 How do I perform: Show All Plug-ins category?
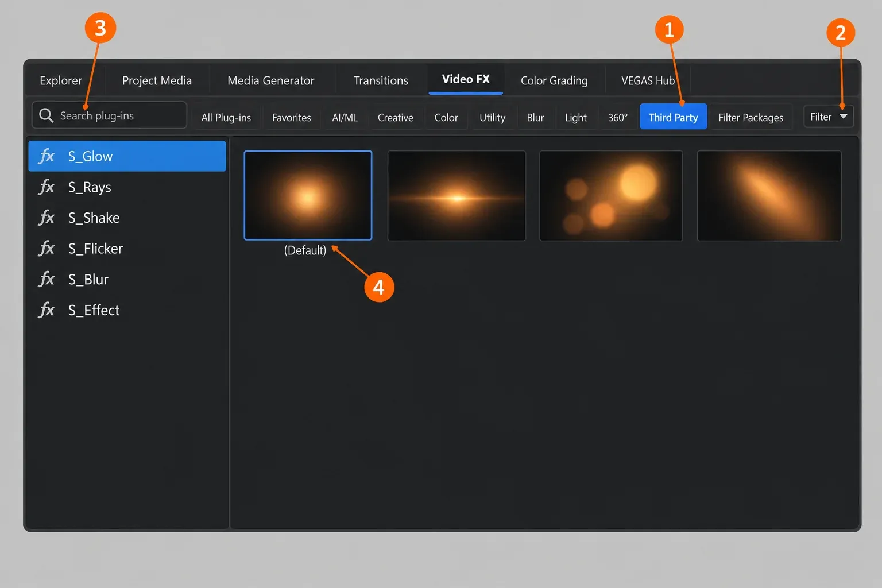[x=226, y=117]
